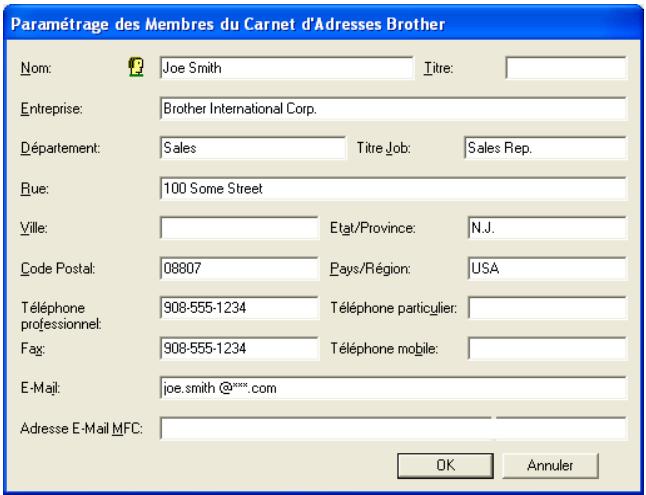Click the Téléphone particulier label

[393, 307]
